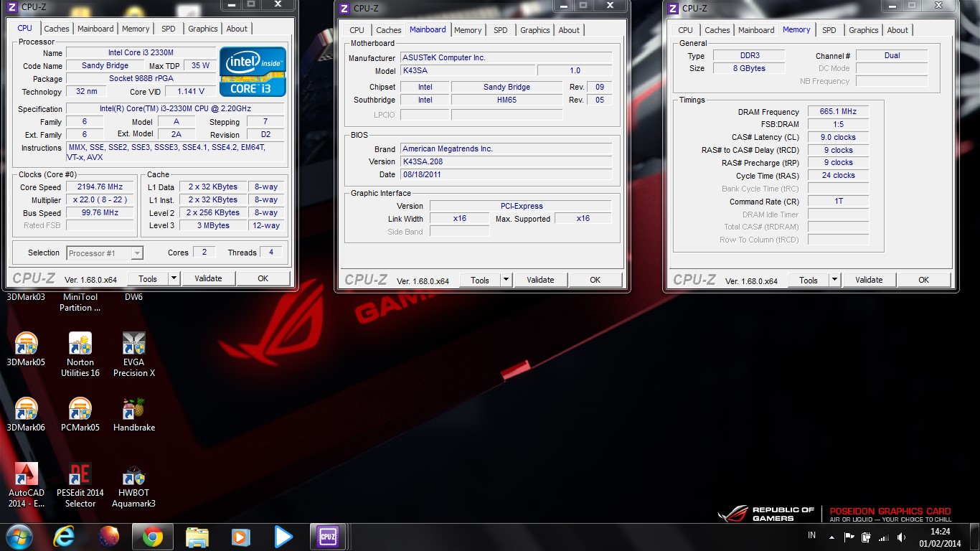
Task: Open the network signal tray icon
Action: click(x=884, y=537)
